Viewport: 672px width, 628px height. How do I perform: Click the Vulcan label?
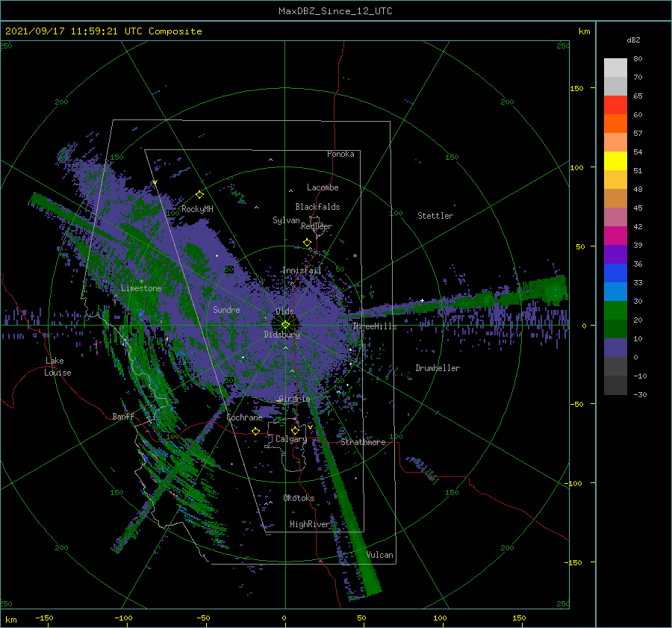tap(380, 555)
